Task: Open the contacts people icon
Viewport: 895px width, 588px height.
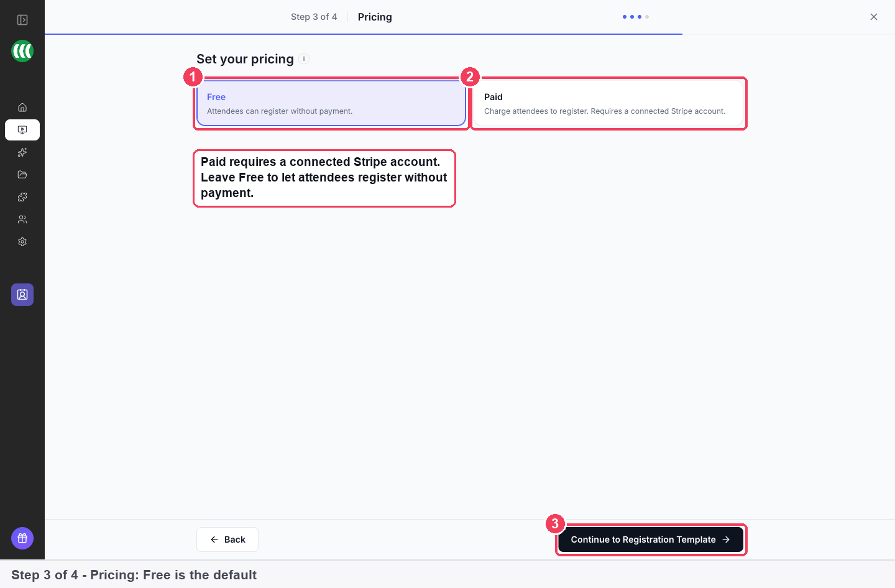Action: pos(22,219)
